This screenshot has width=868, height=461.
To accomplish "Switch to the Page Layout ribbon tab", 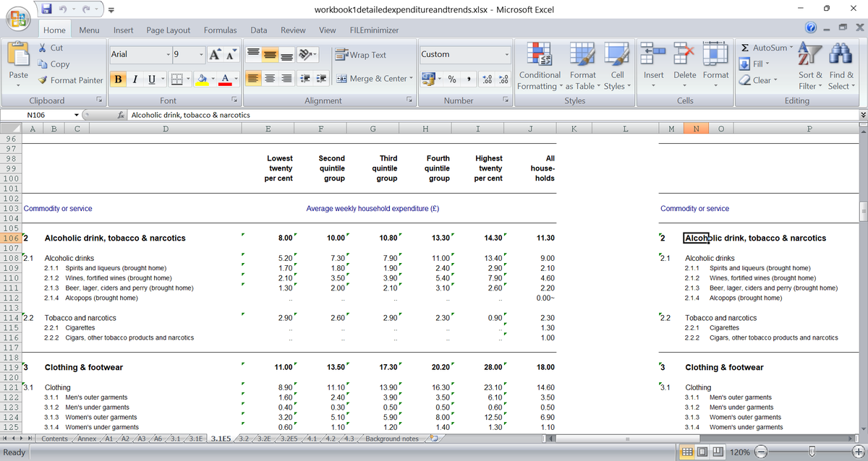I will pyautogui.click(x=169, y=30).
